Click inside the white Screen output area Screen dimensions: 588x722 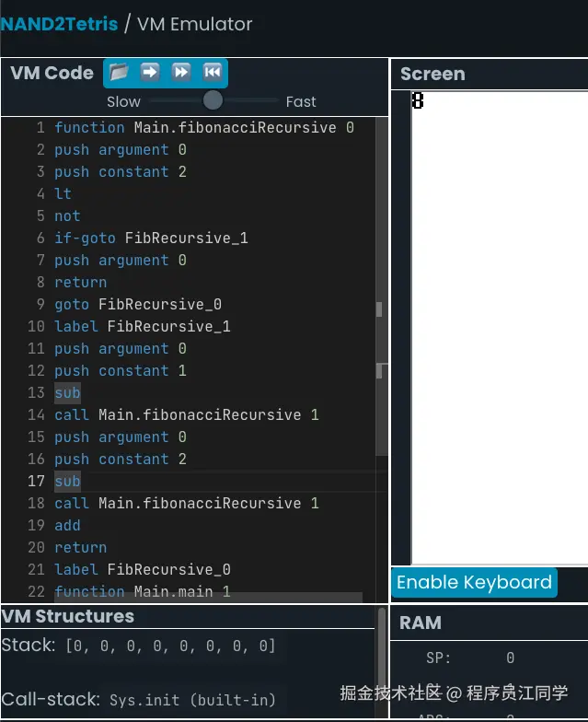coord(497,322)
